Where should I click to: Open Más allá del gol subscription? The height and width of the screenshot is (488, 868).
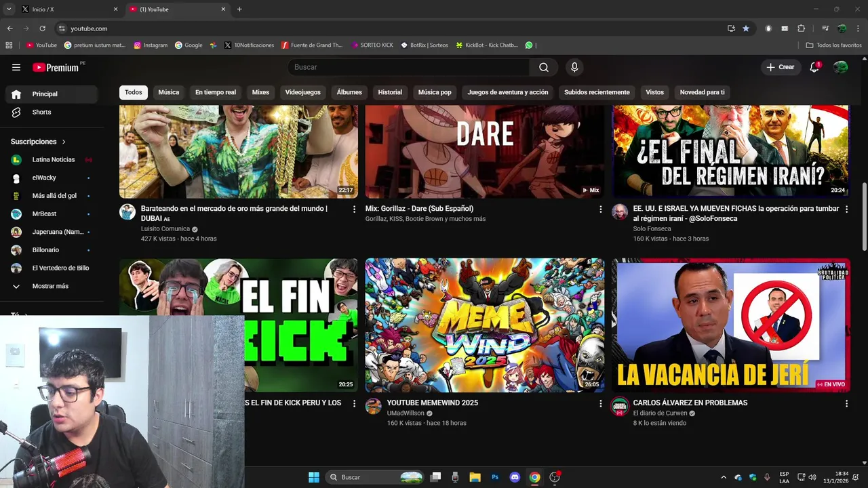[53, 196]
